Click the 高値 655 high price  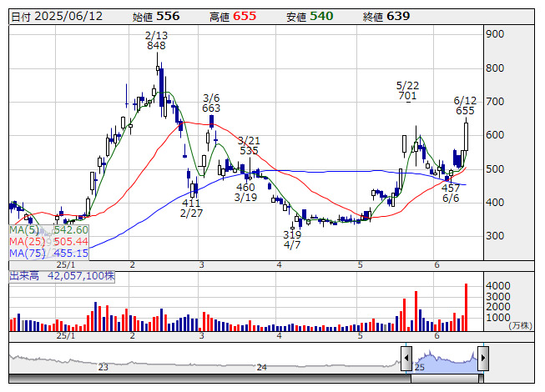tap(233, 17)
